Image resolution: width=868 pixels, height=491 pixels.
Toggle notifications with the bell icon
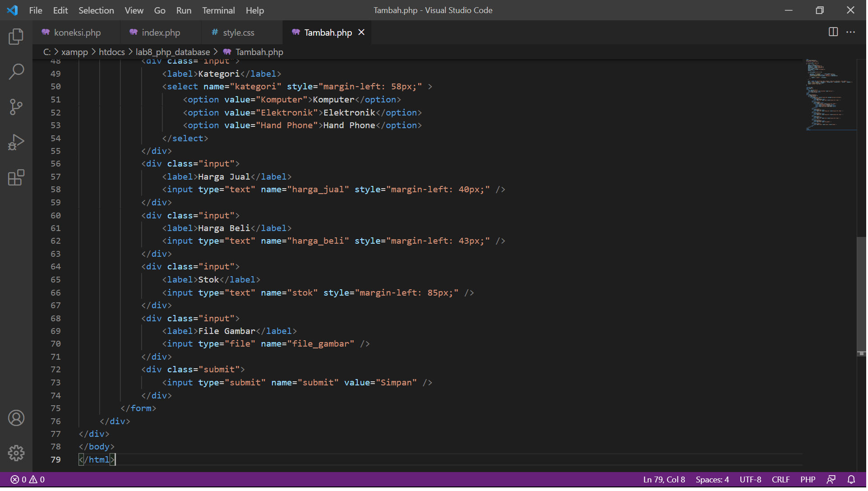pos(852,479)
